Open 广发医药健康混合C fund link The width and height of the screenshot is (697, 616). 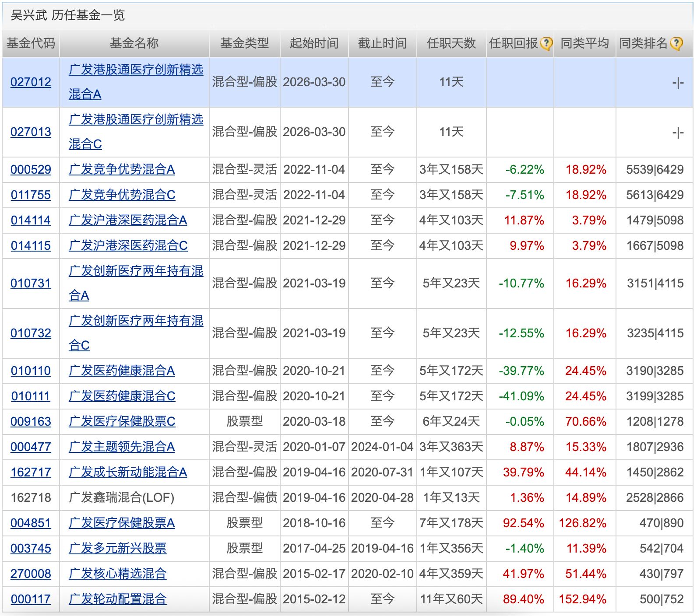coord(122,396)
